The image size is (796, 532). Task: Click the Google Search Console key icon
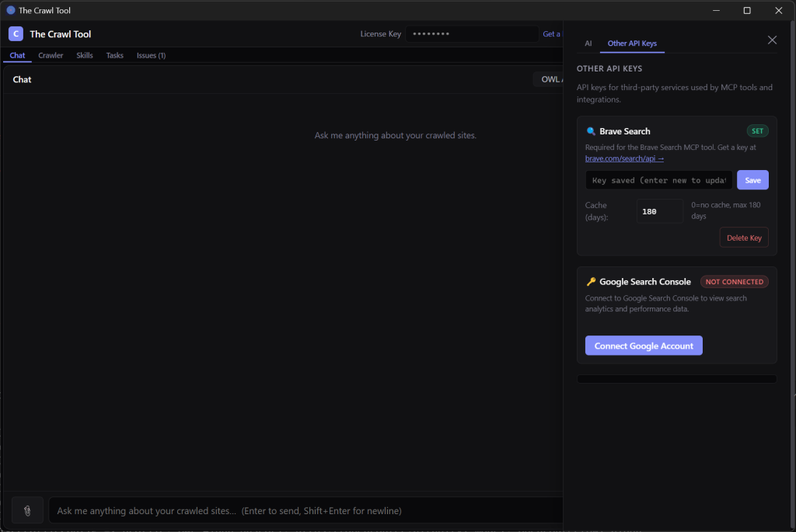tap(591, 282)
